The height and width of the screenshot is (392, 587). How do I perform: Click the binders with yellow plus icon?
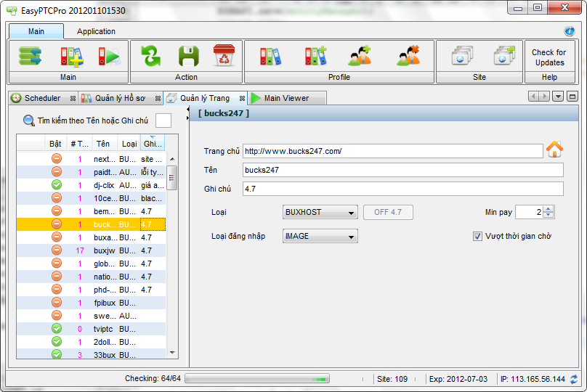click(x=71, y=57)
